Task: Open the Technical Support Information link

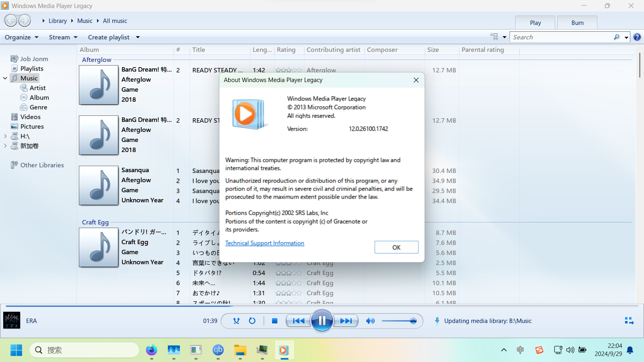Action: tap(264, 243)
